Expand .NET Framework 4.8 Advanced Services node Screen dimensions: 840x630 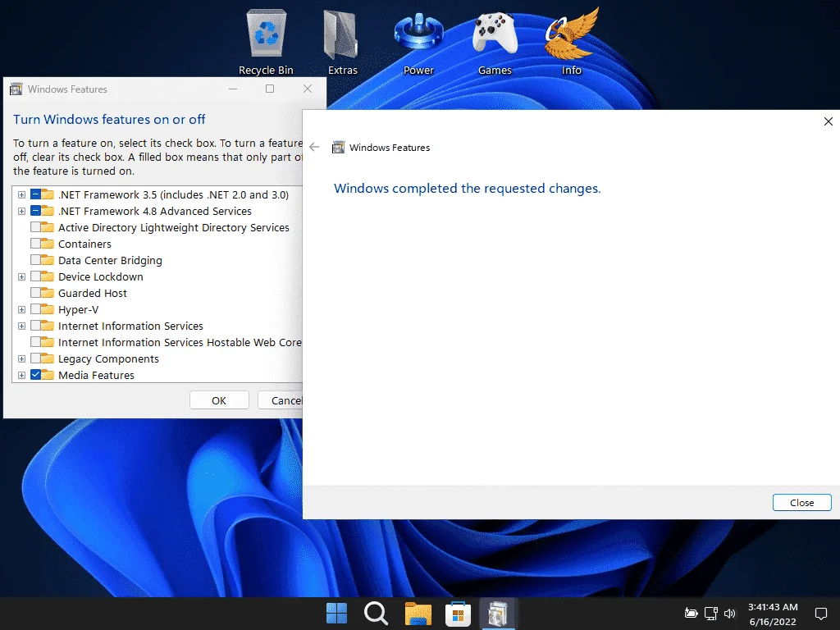[21, 211]
